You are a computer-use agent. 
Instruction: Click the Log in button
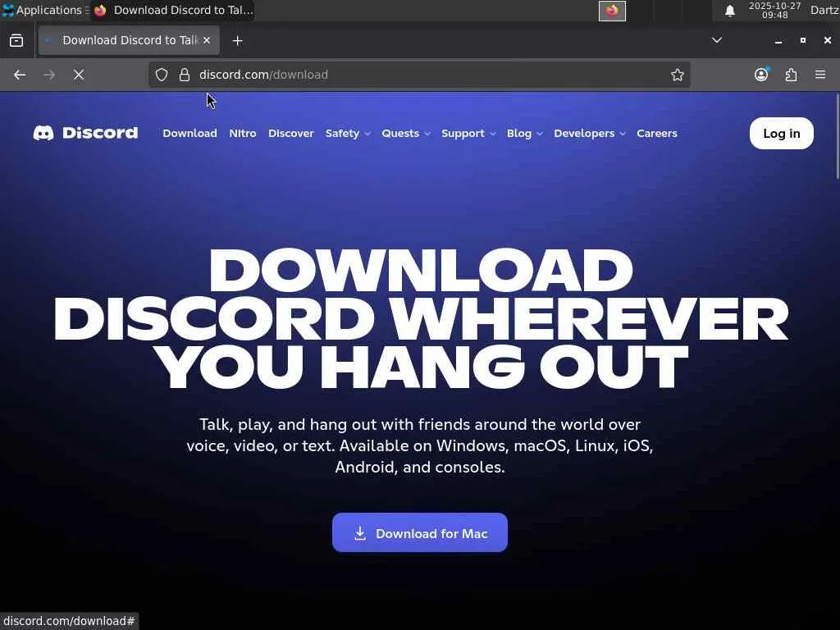coord(781,134)
